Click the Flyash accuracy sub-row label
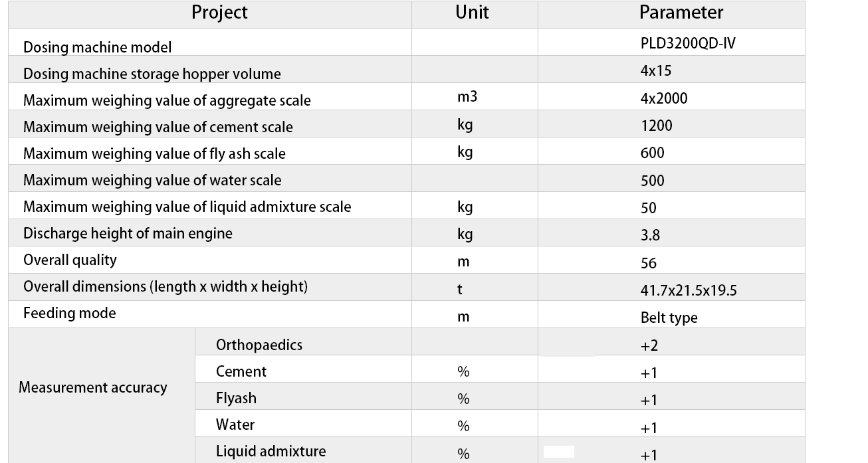Screen dimensions: 868x463 coord(236,398)
